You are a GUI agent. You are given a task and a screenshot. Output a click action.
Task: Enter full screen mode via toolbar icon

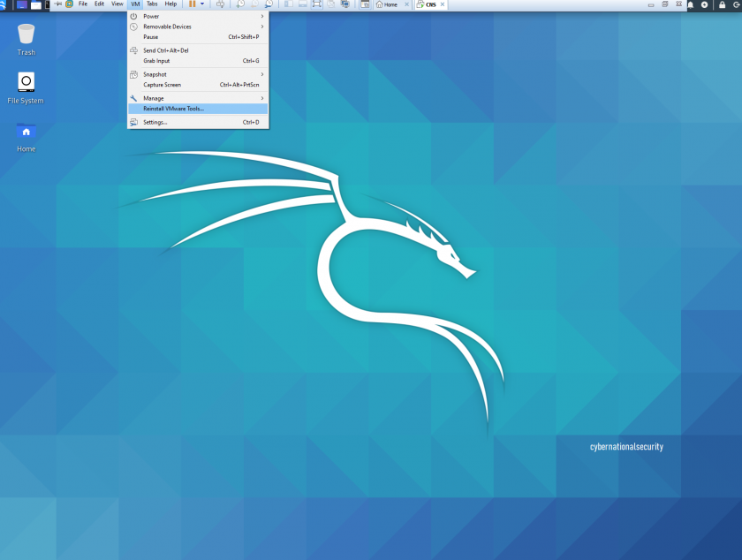(317, 4)
